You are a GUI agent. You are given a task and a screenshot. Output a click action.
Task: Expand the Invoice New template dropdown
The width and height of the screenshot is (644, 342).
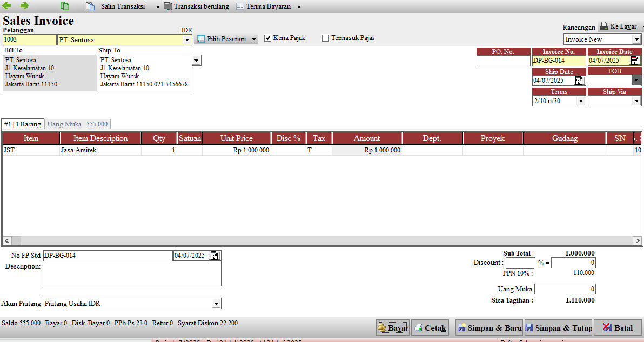[636, 39]
